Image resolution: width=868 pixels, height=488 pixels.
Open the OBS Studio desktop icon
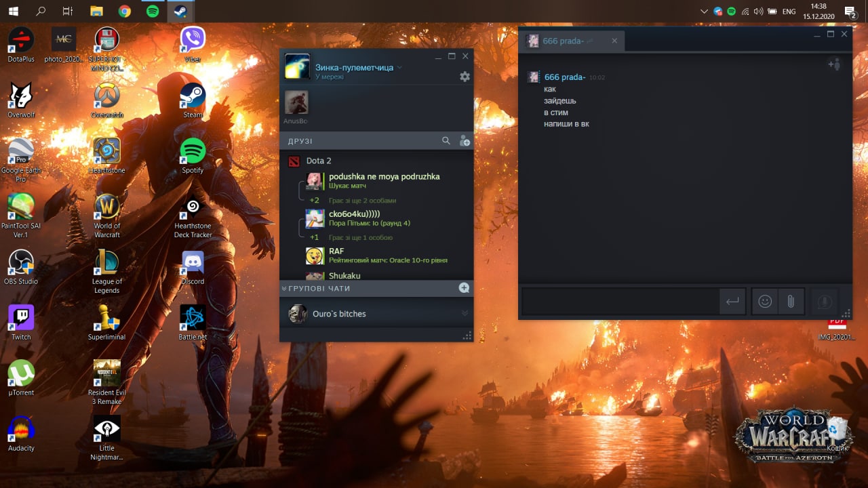click(21, 267)
